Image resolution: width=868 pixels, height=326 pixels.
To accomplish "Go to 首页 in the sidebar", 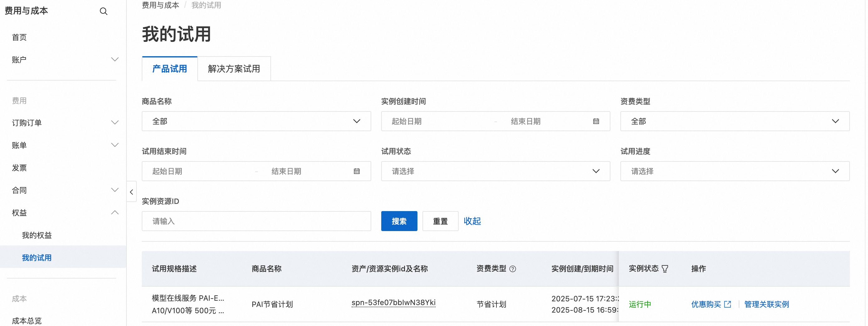I will click(x=19, y=37).
